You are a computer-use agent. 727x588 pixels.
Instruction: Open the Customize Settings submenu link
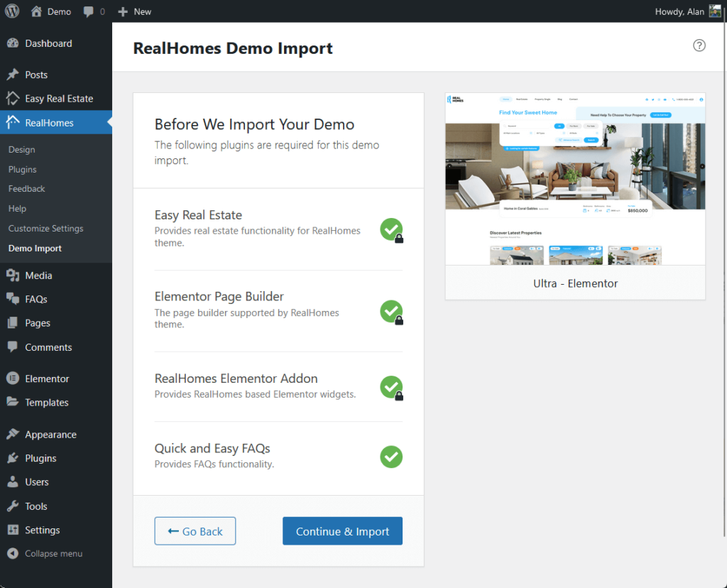tap(46, 229)
